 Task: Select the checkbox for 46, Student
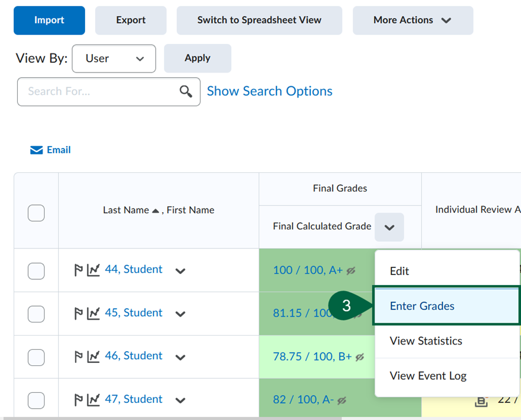pos(36,357)
